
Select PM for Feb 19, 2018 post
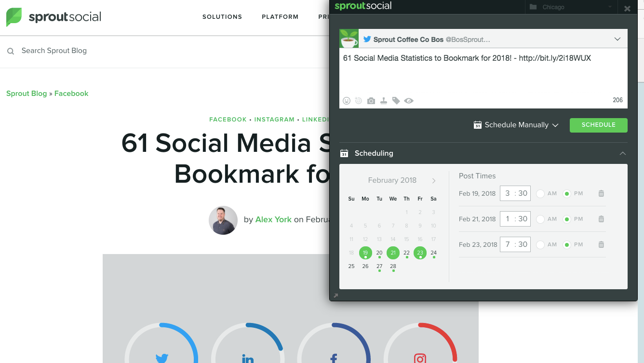tap(567, 193)
